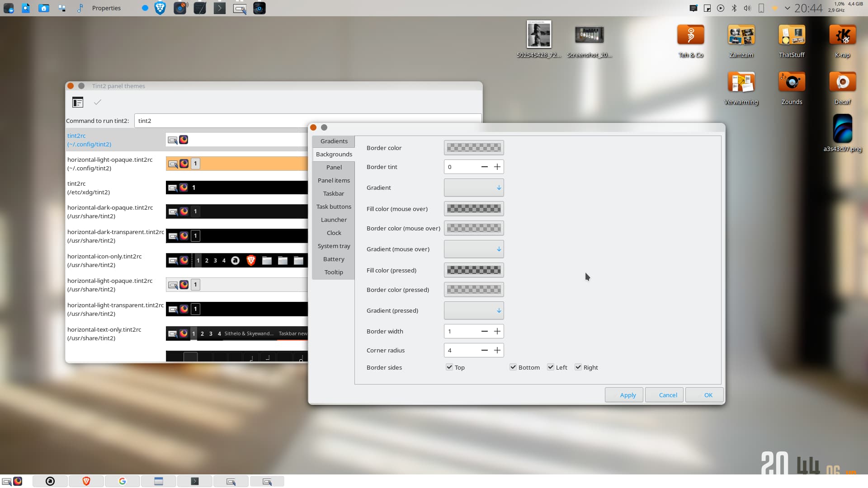Screen dimensions: 868x488
Task: Click the Cancel button
Action: pos(664,395)
